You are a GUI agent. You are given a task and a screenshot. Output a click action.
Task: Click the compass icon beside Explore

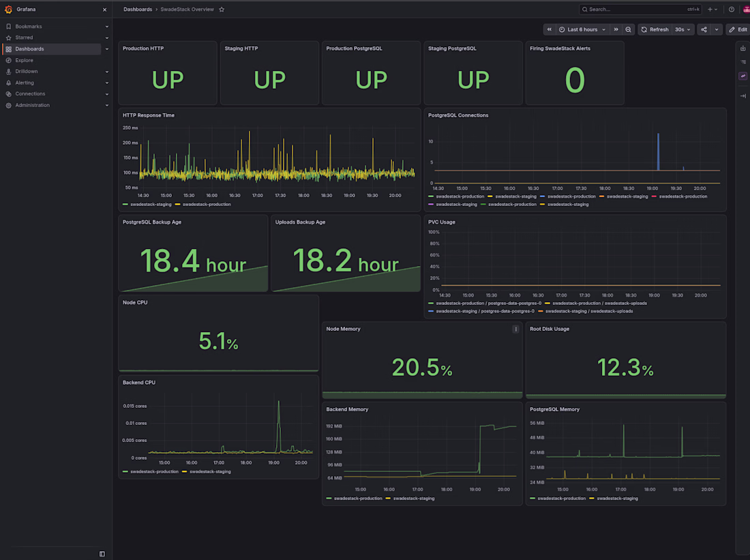(x=9, y=60)
